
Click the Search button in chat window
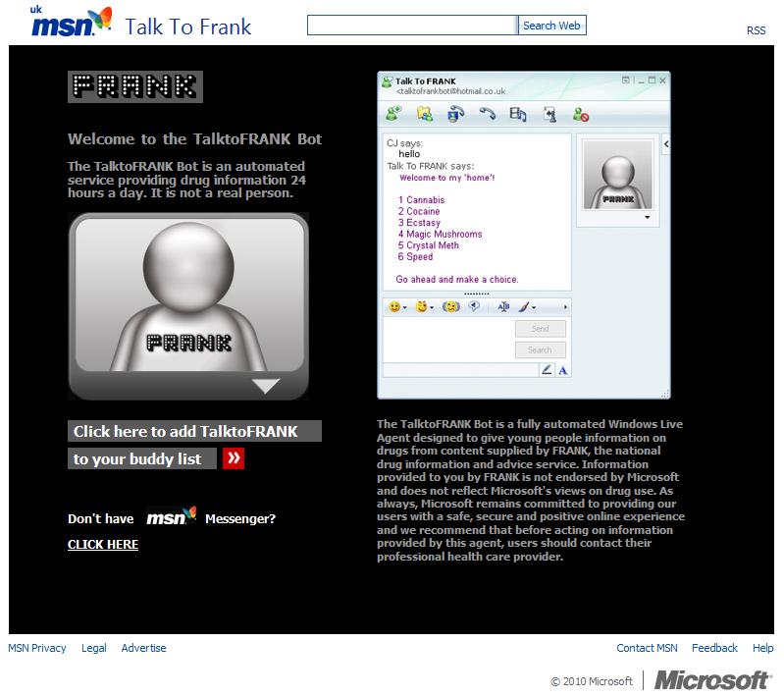click(540, 349)
